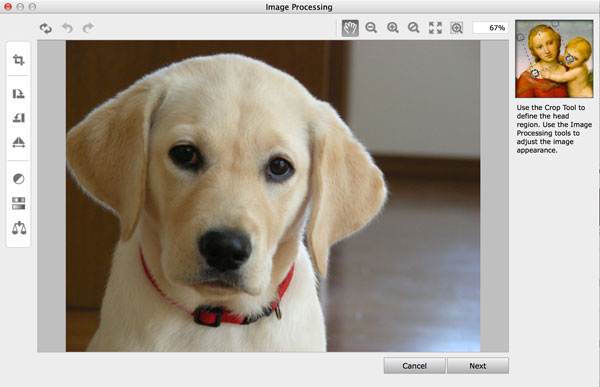Click the Cancel button

pos(414,366)
